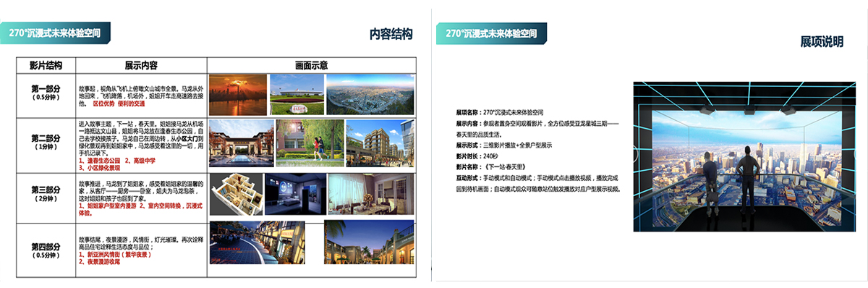
Task: Select the 画面示意 column header
Action: 311,64
